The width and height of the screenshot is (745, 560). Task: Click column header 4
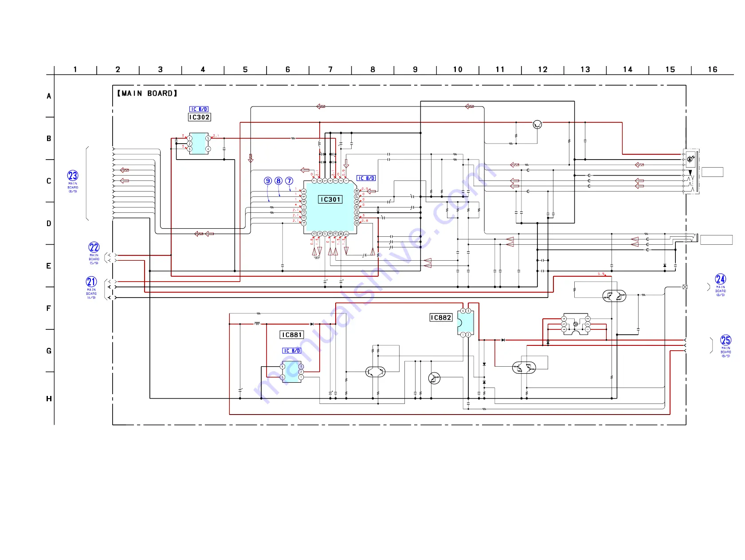click(203, 70)
